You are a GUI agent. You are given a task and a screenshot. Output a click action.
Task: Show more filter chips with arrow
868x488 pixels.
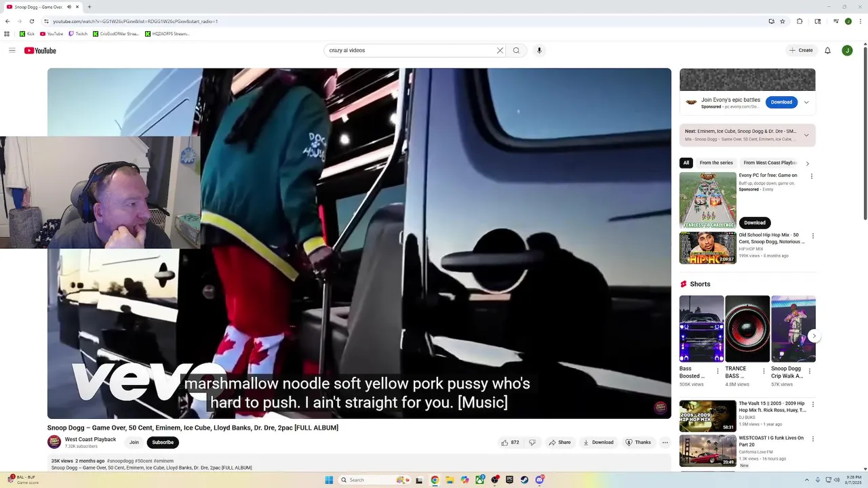pyautogui.click(x=807, y=163)
